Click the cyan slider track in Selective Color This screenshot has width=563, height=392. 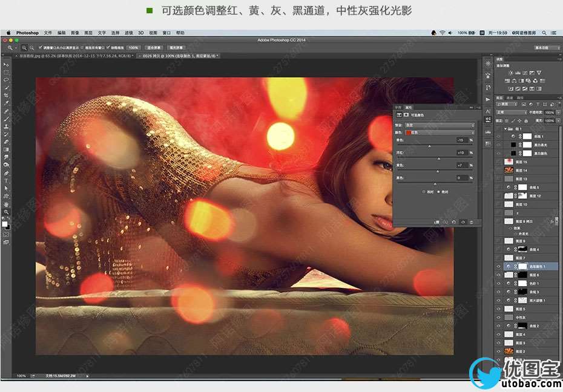(435, 146)
